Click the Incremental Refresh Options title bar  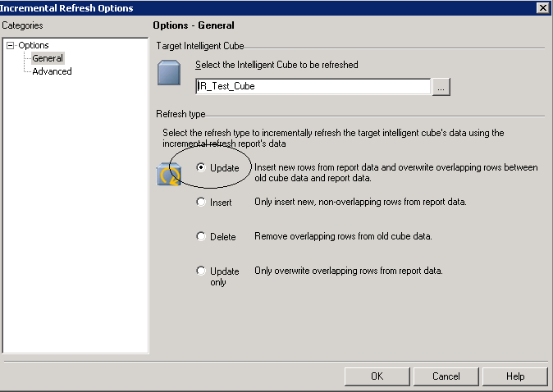click(246, 7)
